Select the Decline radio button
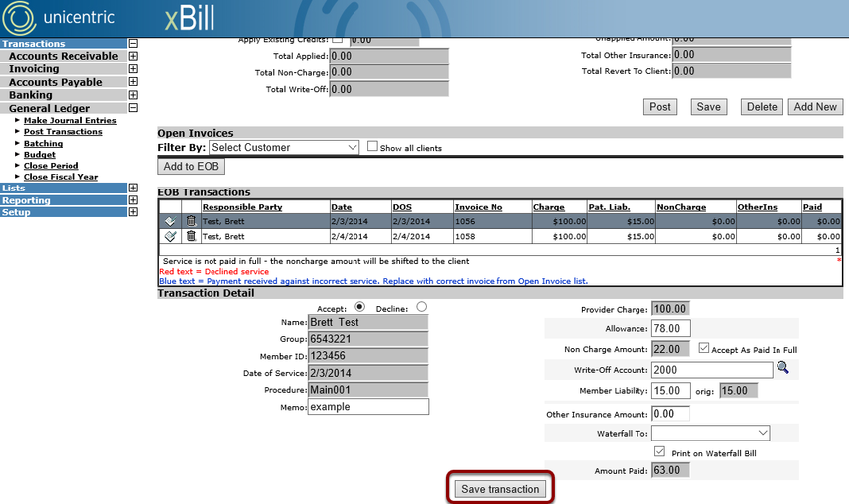This screenshot has height=504, width=849. point(422,307)
